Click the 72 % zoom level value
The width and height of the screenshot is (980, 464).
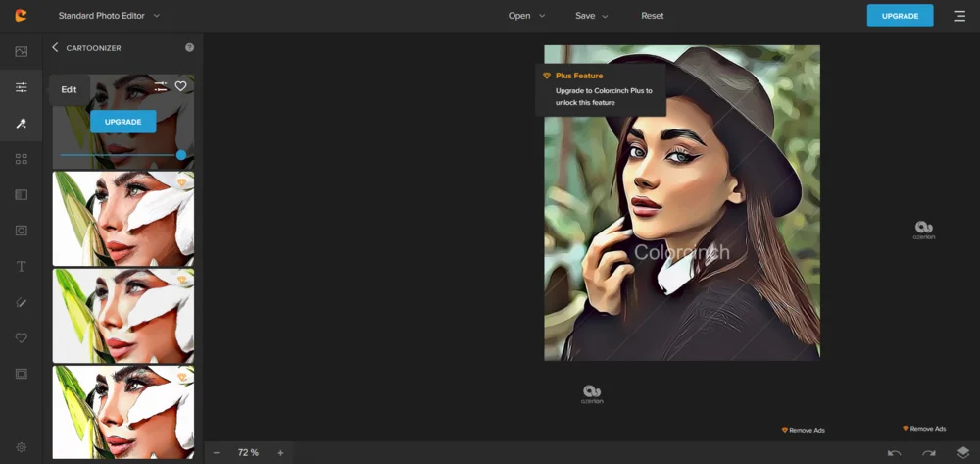[x=248, y=453]
